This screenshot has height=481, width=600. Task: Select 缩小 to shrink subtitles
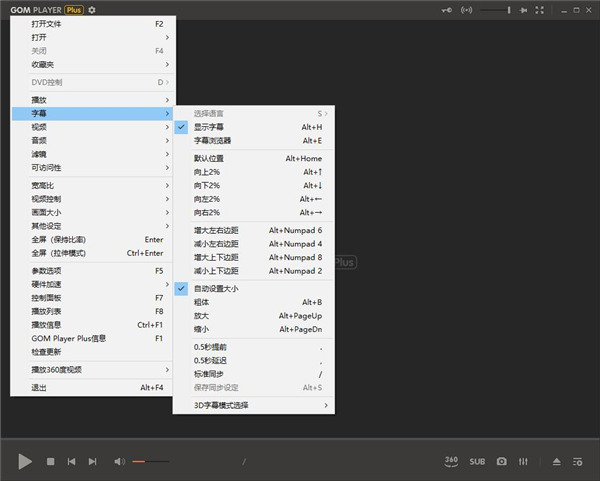pos(254,329)
